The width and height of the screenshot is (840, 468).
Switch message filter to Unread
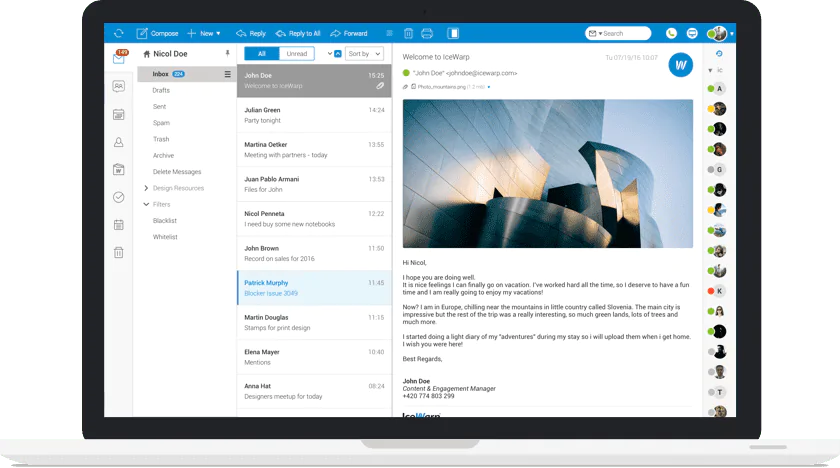297,53
